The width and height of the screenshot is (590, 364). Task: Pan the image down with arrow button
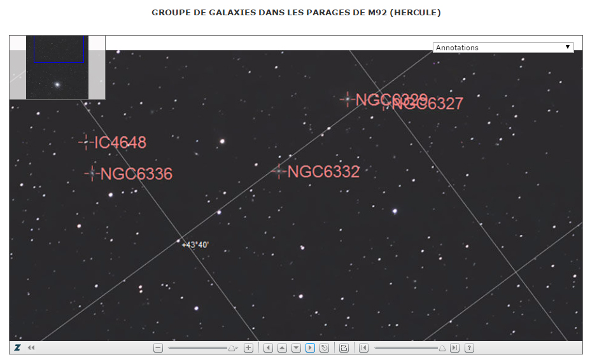pos(296,348)
